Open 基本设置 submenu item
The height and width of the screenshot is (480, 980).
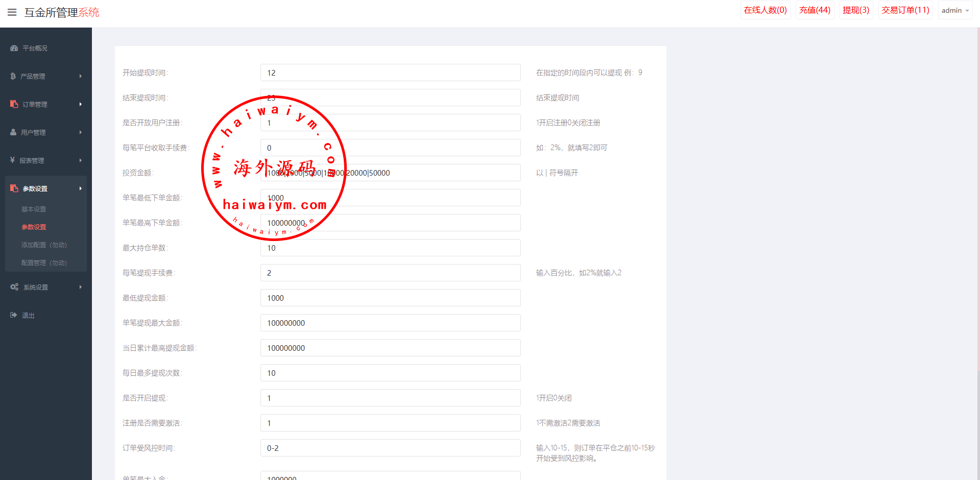(34, 209)
